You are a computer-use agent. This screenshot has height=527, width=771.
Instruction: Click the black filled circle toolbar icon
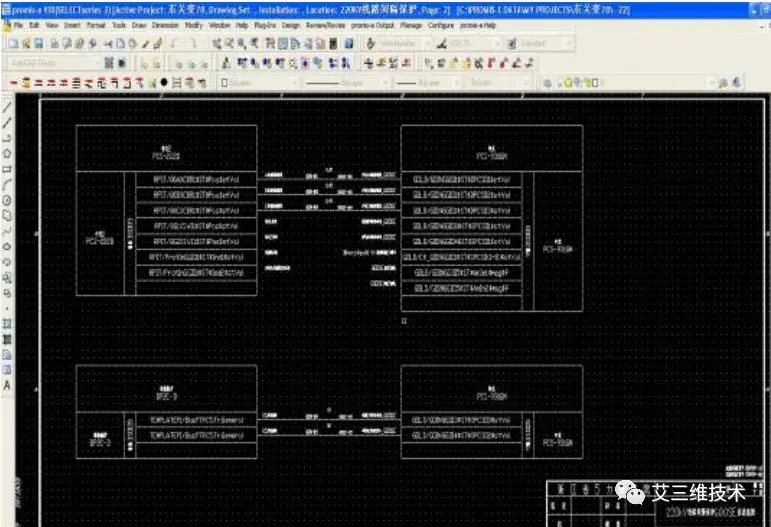point(164,83)
